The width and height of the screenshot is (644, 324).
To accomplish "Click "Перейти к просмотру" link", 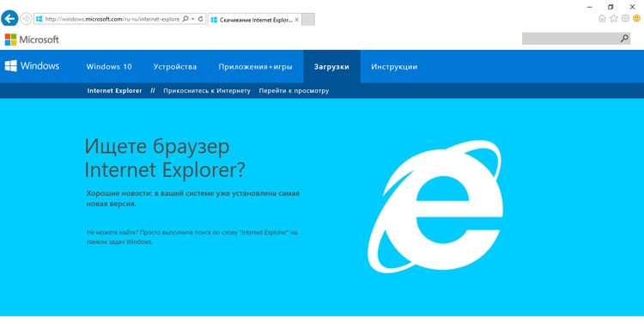I will (x=294, y=91).
